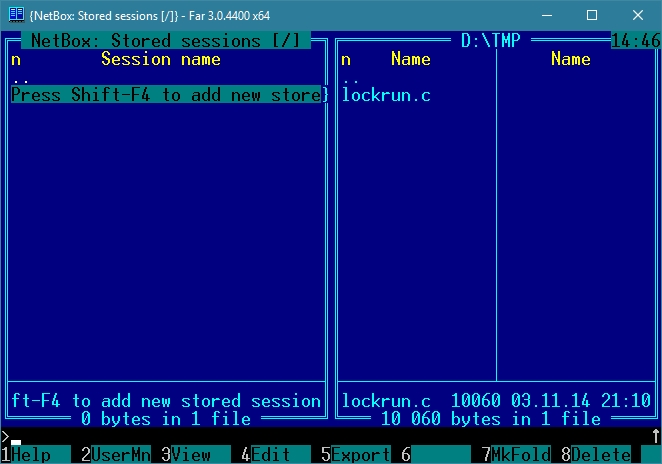The width and height of the screenshot is (662, 464).
Task: Close the Far Manager window
Action: [x=638, y=15]
